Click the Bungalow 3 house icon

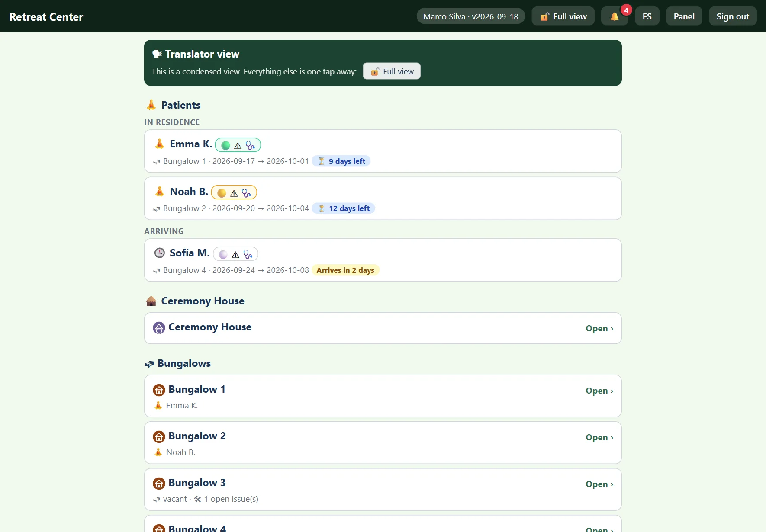pyautogui.click(x=159, y=484)
